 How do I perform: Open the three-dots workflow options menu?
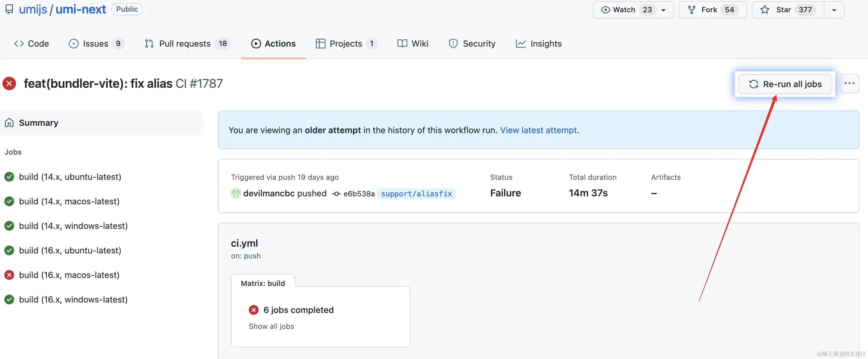849,83
